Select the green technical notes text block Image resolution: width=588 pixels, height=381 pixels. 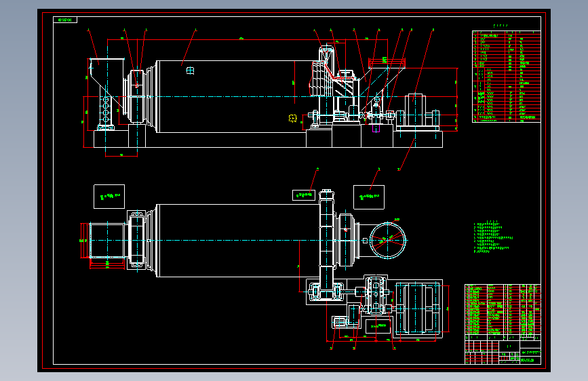click(493, 237)
